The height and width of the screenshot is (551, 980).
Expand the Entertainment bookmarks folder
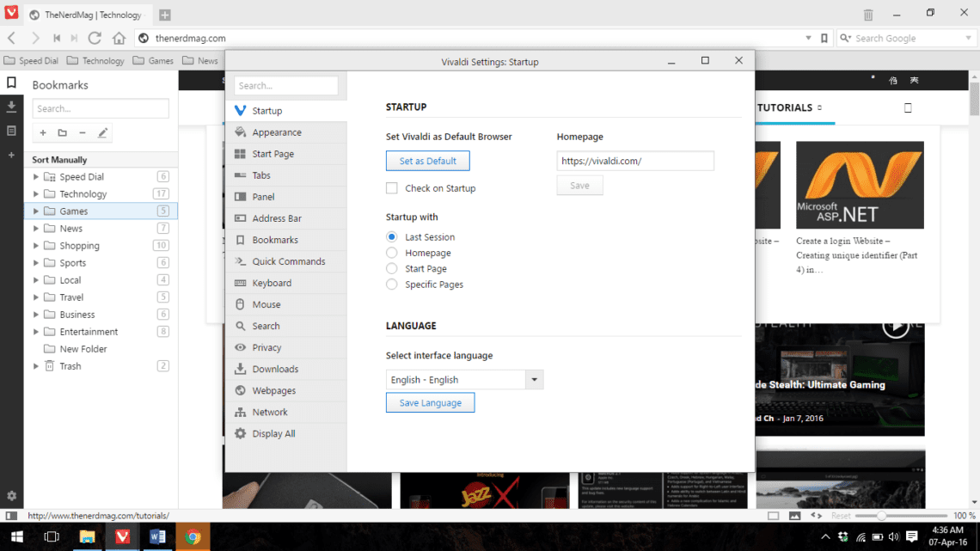34,331
